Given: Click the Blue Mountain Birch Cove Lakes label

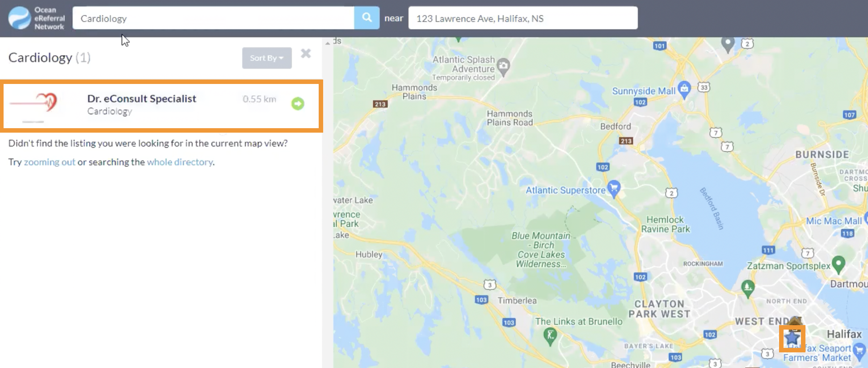Looking at the screenshot, I should (541, 250).
